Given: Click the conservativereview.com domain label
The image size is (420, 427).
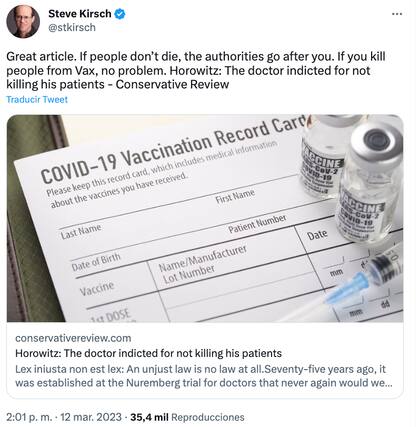Looking at the screenshot, I should coord(73,338).
